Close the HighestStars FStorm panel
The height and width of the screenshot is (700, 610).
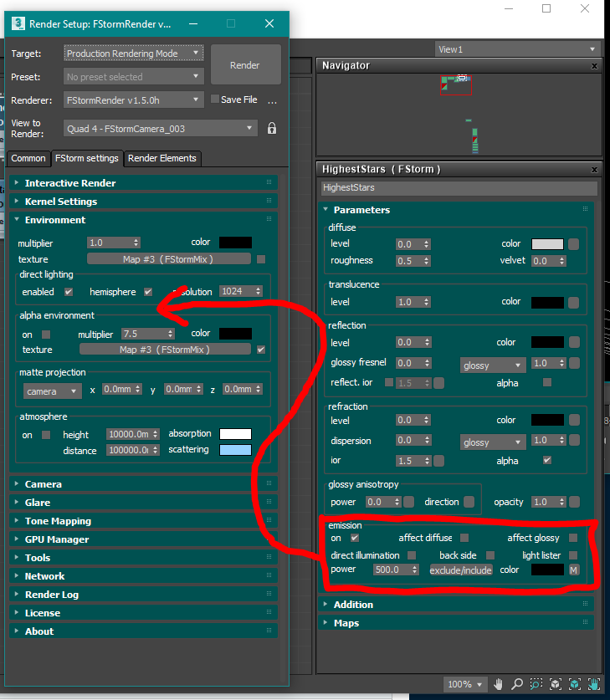pos(594,170)
